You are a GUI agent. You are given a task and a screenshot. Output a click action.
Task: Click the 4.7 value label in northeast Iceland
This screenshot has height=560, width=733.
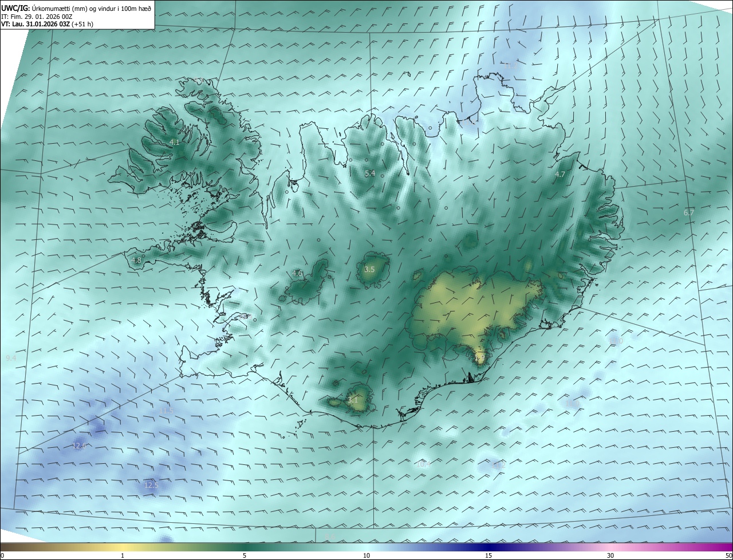[x=560, y=174]
